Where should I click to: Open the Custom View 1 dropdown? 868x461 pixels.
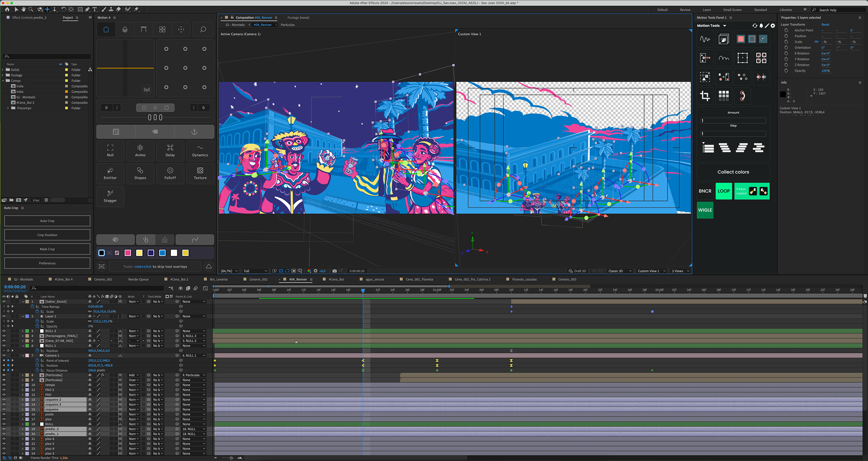pos(651,271)
